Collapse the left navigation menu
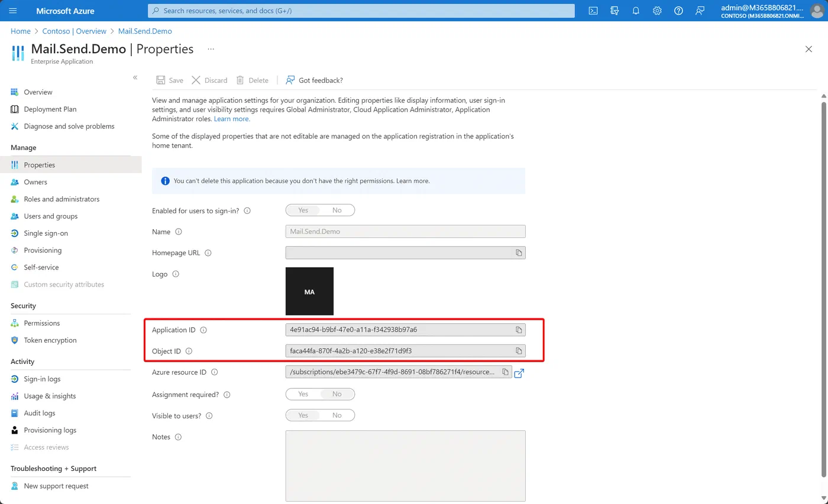Image resolution: width=828 pixels, height=504 pixels. click(135, 77)
